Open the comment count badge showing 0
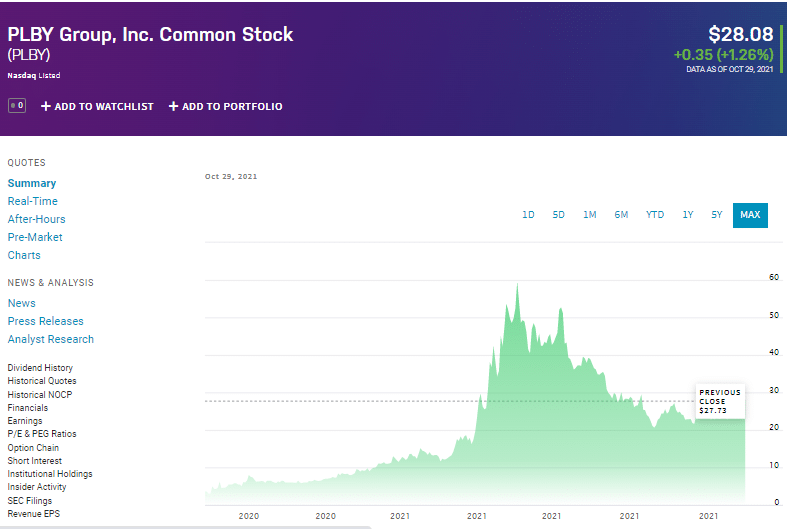The height and width of the screenshot is (529, 787). pyautogui.click(x=17, y=106)
